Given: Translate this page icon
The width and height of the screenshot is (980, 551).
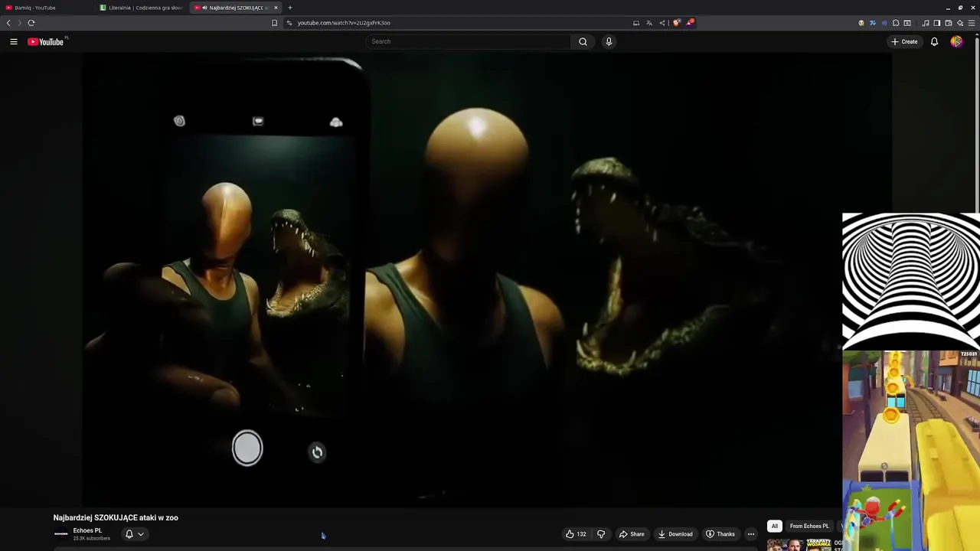Looking at the screenshot, I should point(649,23).
